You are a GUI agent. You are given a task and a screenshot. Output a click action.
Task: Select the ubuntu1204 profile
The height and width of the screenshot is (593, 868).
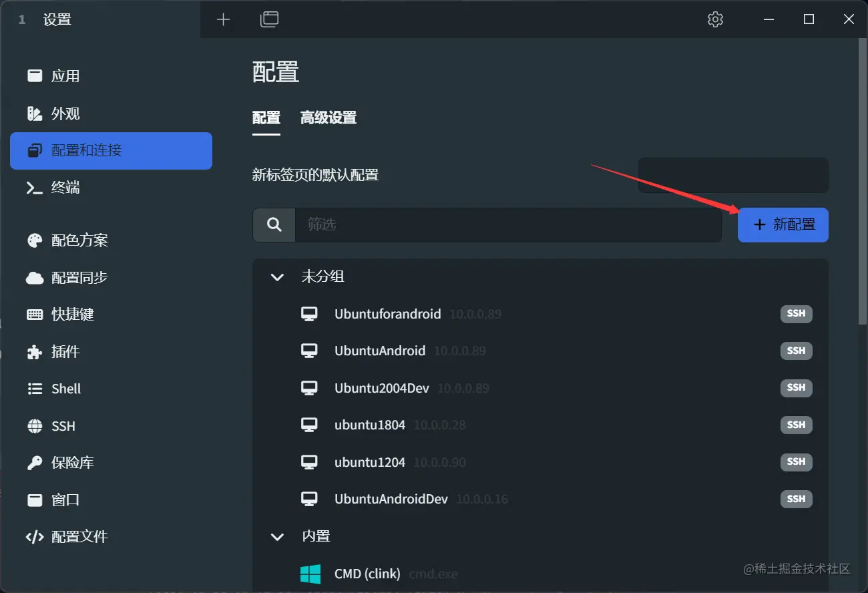tap(540, 462)
